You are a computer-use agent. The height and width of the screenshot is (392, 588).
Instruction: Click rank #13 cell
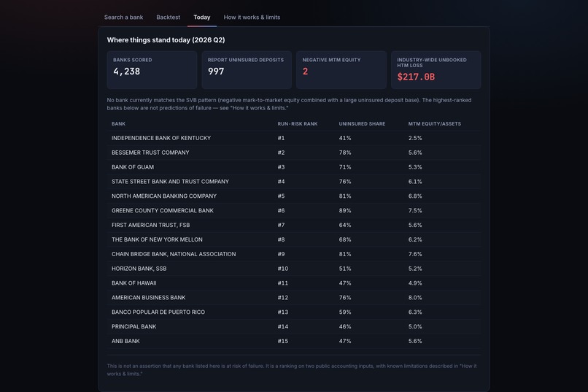[x=283, y=312]
